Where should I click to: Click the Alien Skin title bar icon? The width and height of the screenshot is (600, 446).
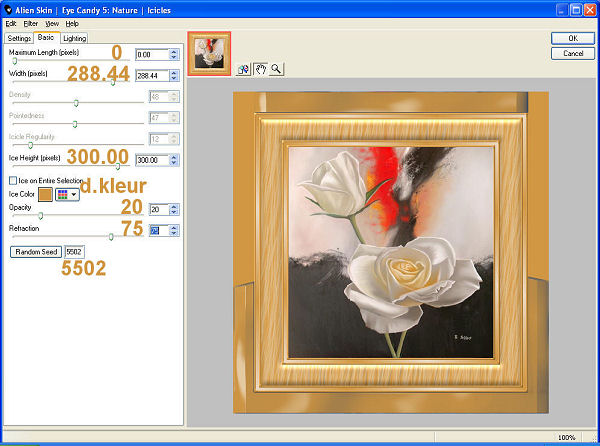click(8, 10)
